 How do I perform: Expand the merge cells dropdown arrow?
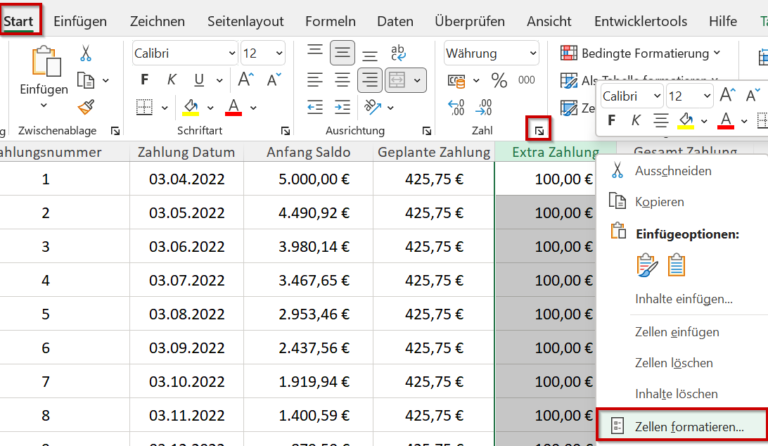tap(417, 80)
